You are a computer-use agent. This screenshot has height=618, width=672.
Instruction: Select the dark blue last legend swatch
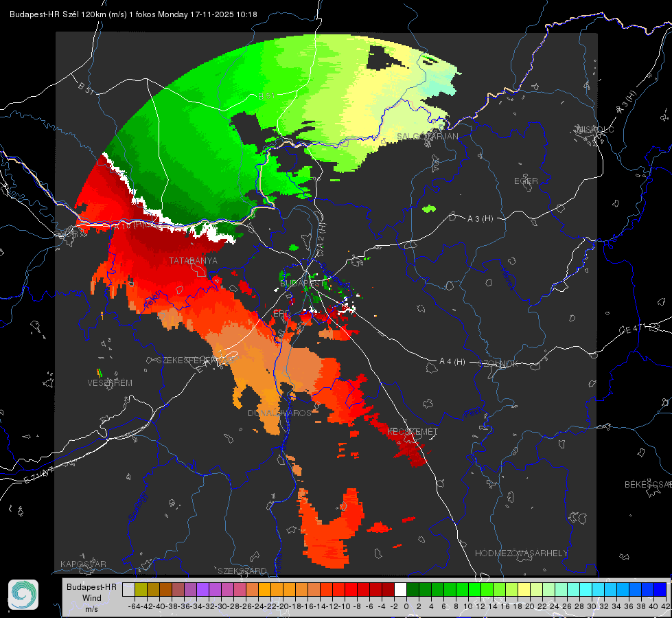[x=660, y=590]
